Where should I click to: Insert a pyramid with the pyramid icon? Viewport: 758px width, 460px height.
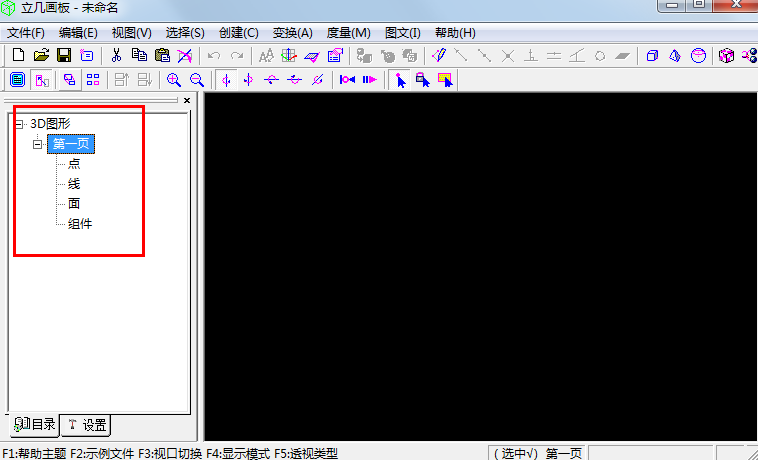[675, 56]
